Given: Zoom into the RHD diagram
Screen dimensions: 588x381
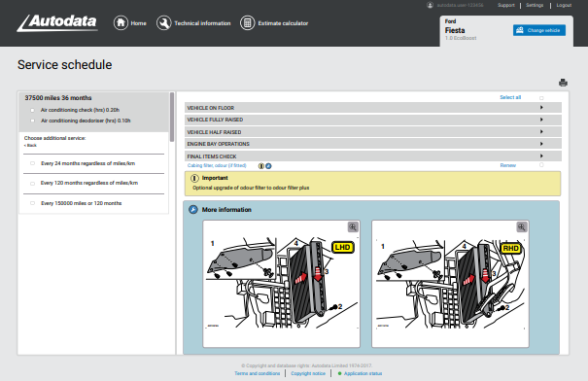Looking at the screenshot, I should coord(522,226).
